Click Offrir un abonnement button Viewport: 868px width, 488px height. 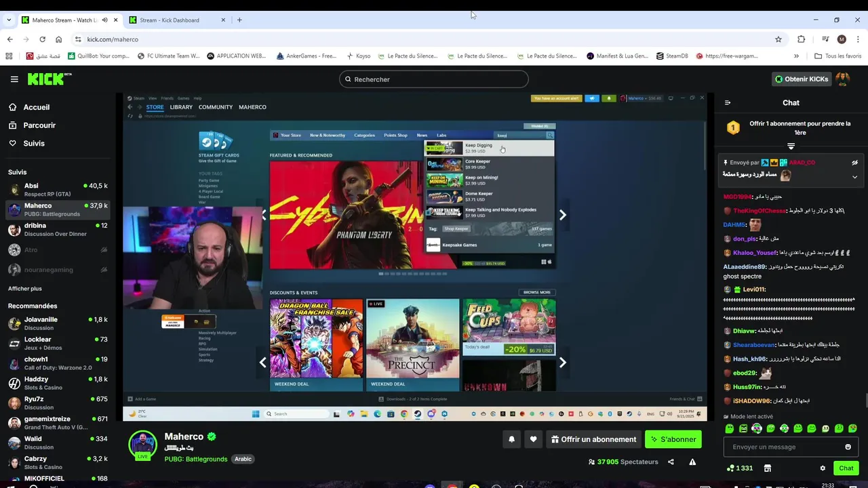593,439
